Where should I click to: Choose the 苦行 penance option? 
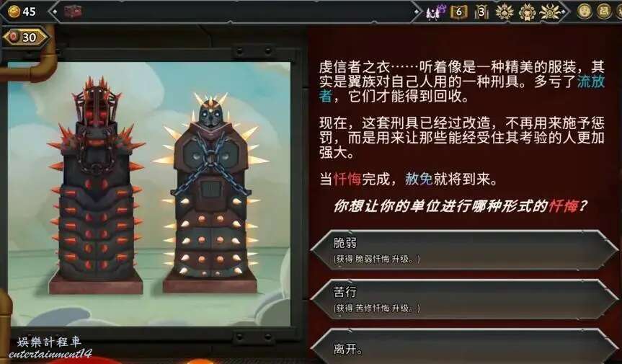click(x=464, y=300)
